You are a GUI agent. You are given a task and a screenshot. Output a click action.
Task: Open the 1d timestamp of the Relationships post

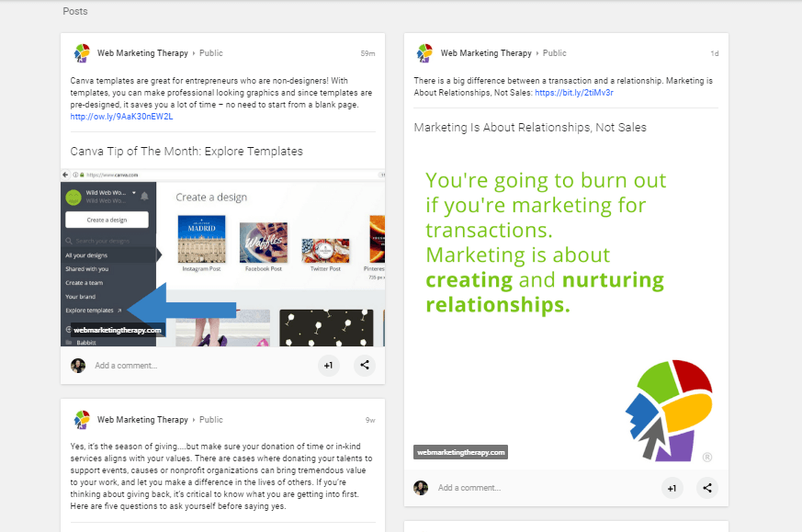(x=715, y=53)
